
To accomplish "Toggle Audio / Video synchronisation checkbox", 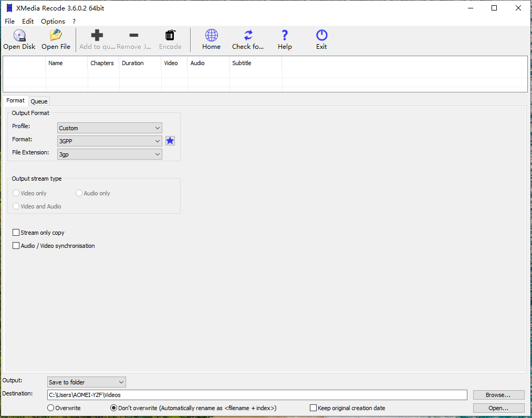I will pyautogui.click(x=16, y=246).
